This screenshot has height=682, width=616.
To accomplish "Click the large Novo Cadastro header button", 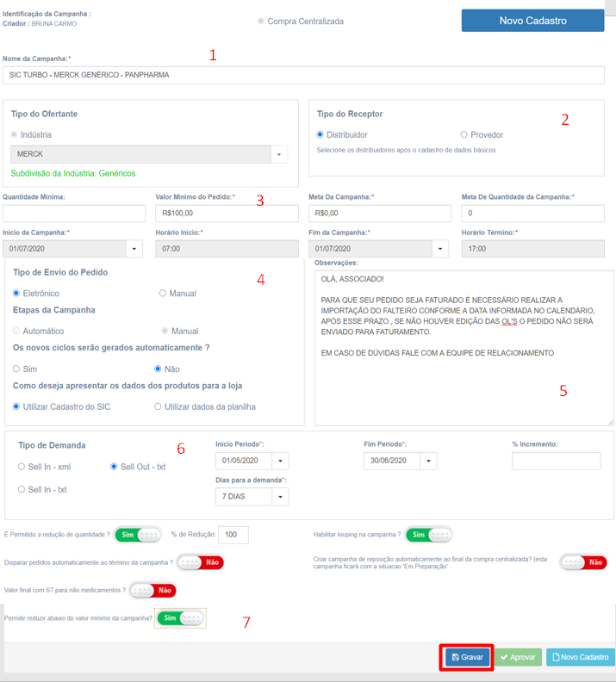I will [x=532, y=21].
